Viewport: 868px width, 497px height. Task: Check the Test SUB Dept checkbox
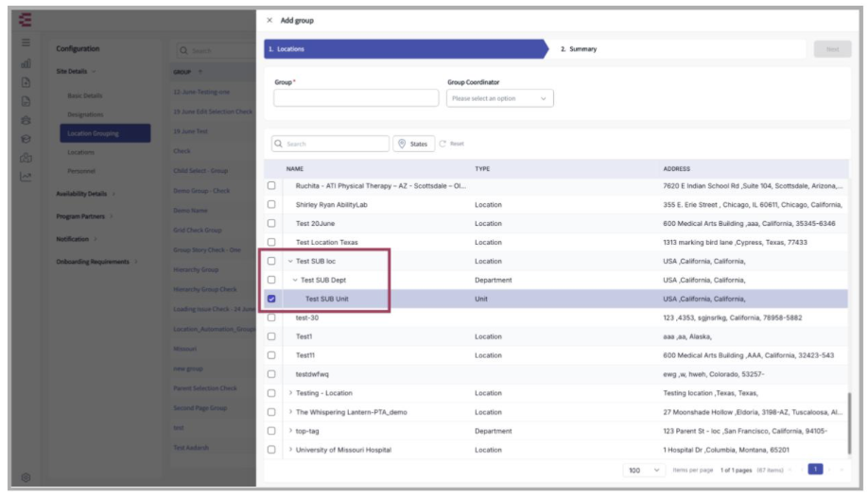coord(271,280)
